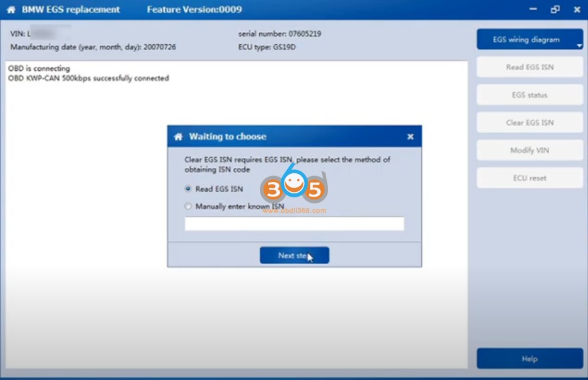
Task: Click the BMW EGS replacement title text
Action: tap(70, 10)
